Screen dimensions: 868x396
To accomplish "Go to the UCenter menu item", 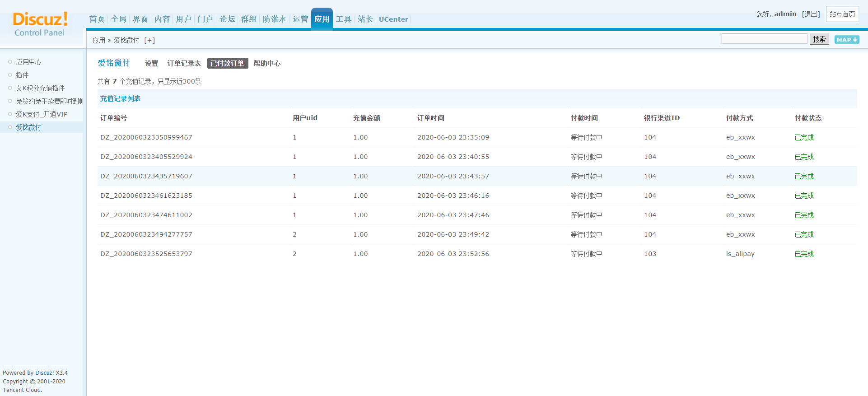I will tap(393, 19).
